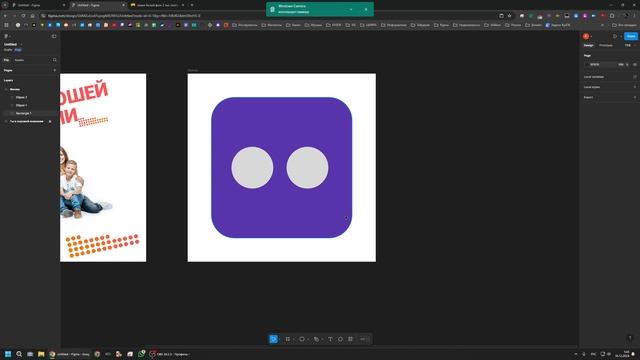The height and width of the screenshot is (360, 640).
Task: Click the page background color swatch
Action: coord(587,64)
